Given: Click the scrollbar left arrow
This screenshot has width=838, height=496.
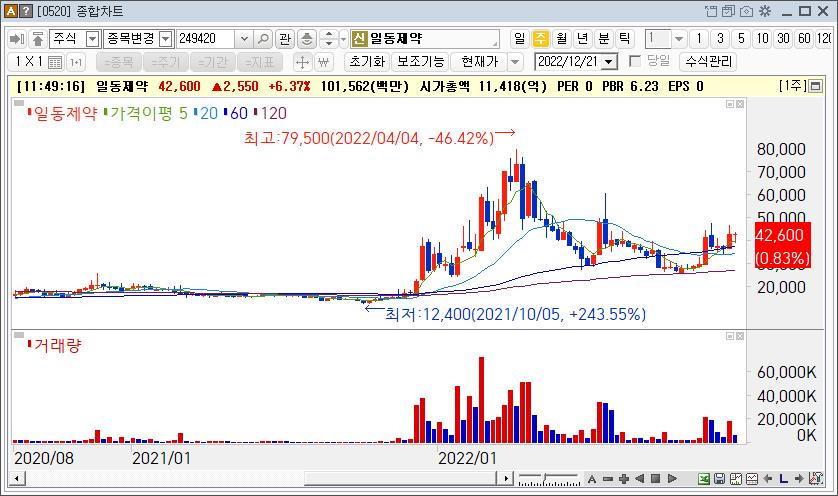Looking at the screenshot, I should click(18, 478).
